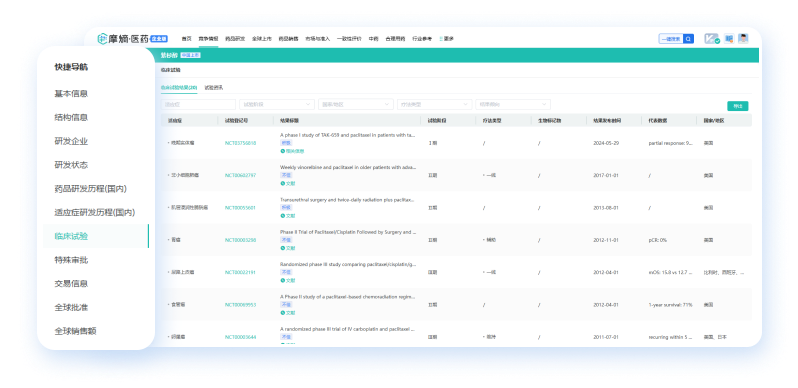Click title 'Weekly vinorelbine and paclitaxel in older patients'

click(348, 167)
